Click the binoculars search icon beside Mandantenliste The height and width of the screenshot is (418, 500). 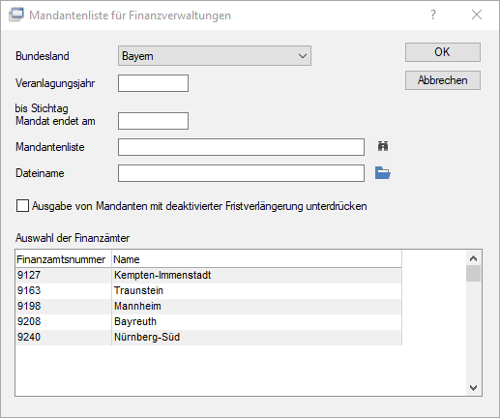point(383,146)
